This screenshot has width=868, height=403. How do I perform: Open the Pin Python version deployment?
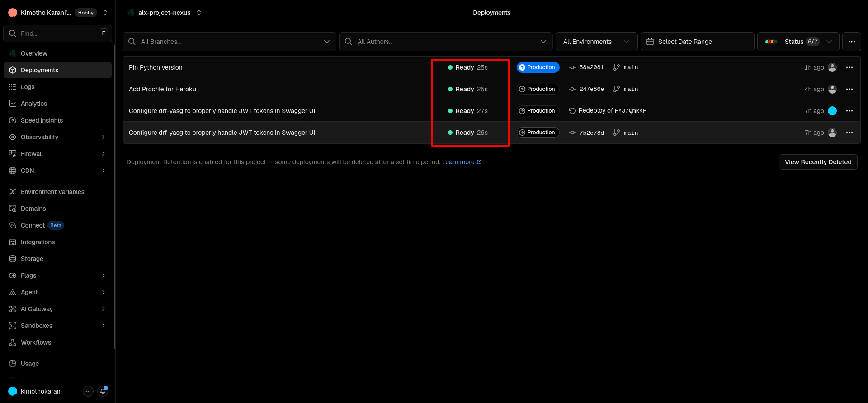[x=156, y=67]
